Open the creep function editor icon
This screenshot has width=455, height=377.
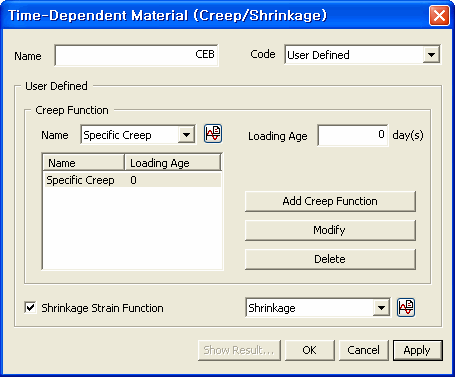(213, 134)
